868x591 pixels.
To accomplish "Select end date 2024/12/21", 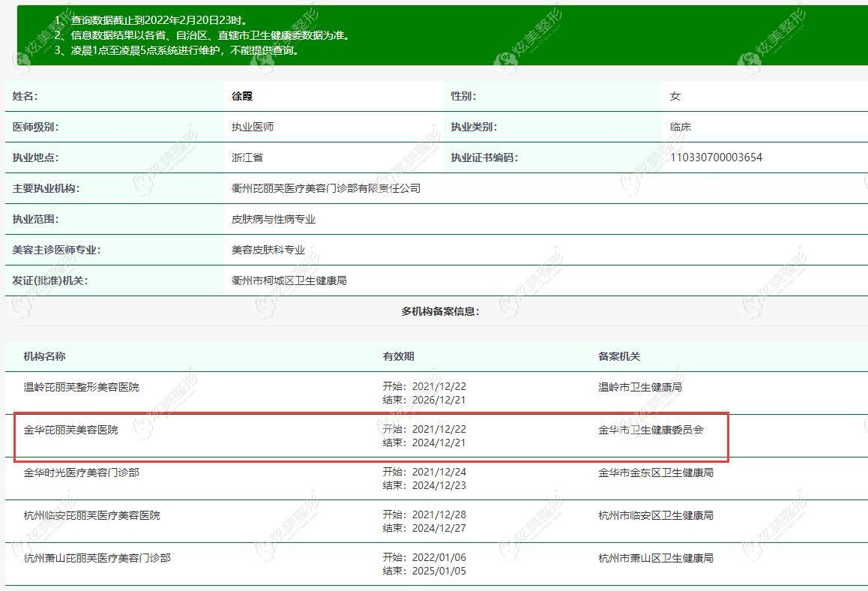I will 439,442.
